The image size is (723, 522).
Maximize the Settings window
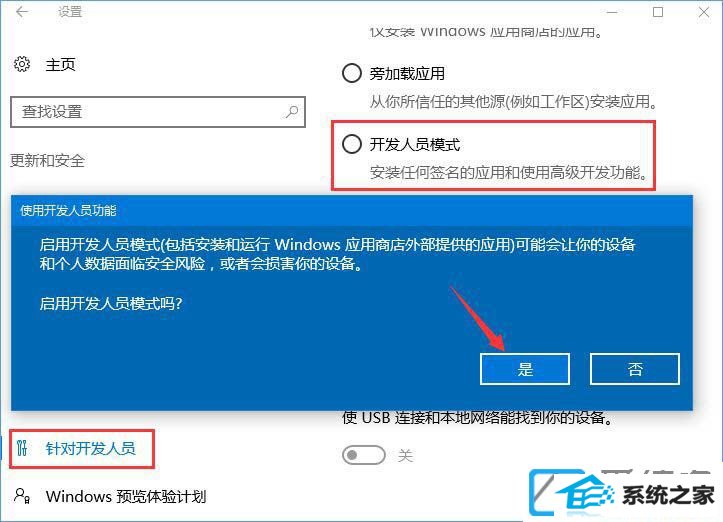click(658, 12)
